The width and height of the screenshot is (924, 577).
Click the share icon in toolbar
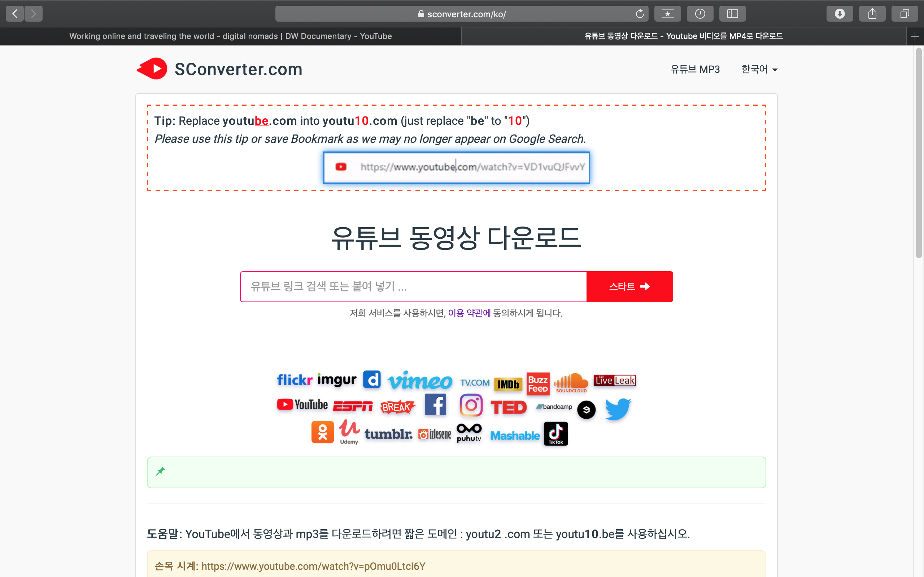[x=872, y=14]
